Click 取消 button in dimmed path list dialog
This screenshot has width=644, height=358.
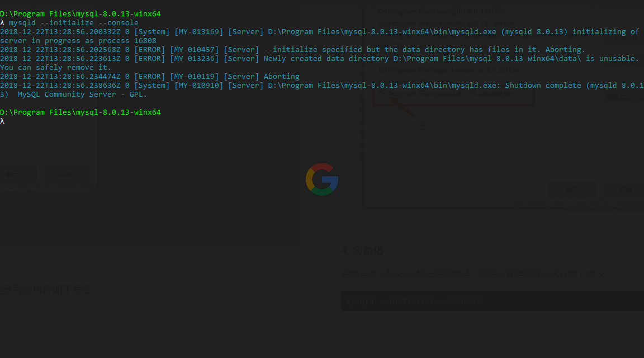(624, 190)
